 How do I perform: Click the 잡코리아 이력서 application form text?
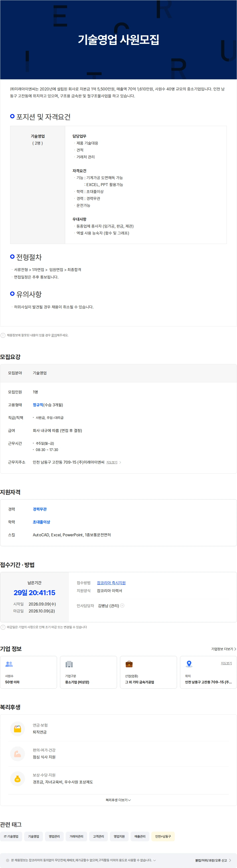click(x=109, y=590)
